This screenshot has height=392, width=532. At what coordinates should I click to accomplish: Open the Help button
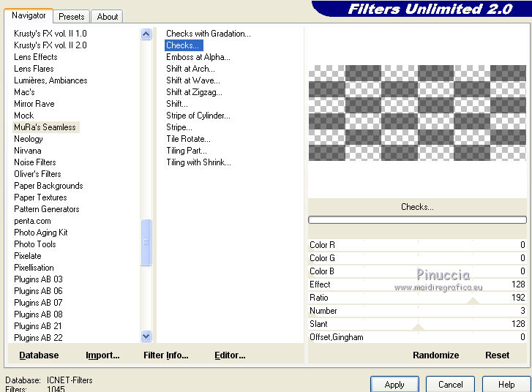(x=506, y=385)
